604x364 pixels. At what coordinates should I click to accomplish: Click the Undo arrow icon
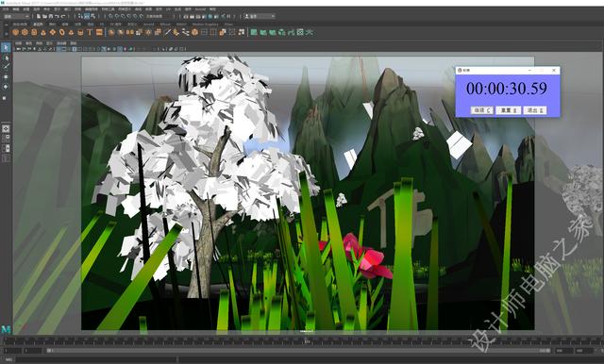pyautogui.click(x=57, y=16)
